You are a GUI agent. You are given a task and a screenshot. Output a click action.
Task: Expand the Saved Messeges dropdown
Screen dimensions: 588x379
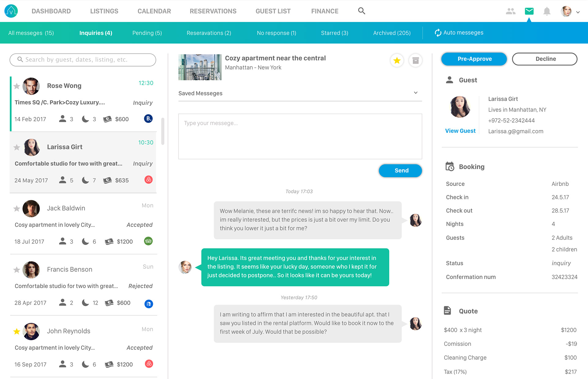pos(416,93)
